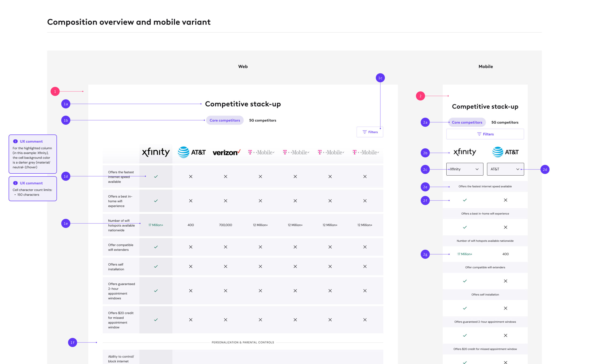Screen dimensions: 589x364
Task: Click Xfinity checkmark in web best in-home wifi row
Action: coord(156,201)
